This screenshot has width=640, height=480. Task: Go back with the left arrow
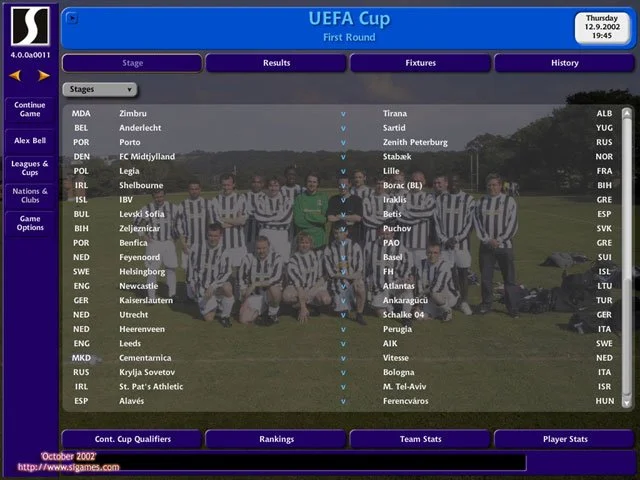16,75
